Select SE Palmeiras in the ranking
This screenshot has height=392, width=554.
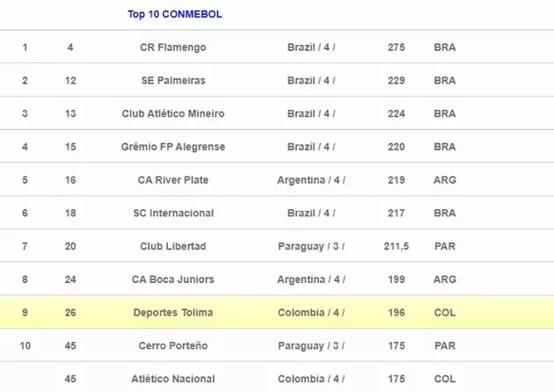(x=173, y=81)
